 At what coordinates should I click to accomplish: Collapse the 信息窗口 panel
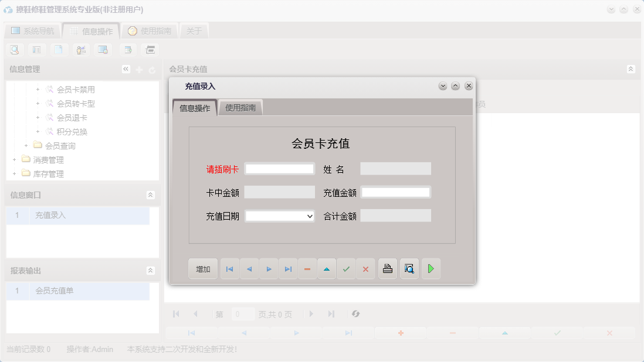[151, 195]
